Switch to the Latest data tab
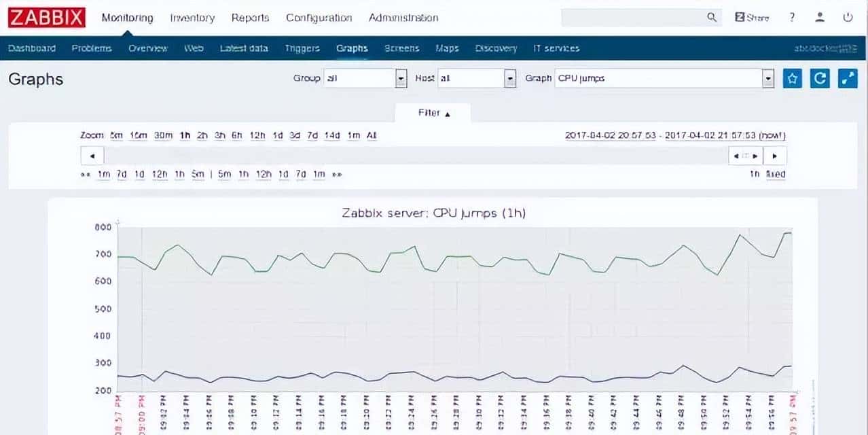Image resolution: width=868 pixels, height=435 pixels. click(x=244, y=48)
